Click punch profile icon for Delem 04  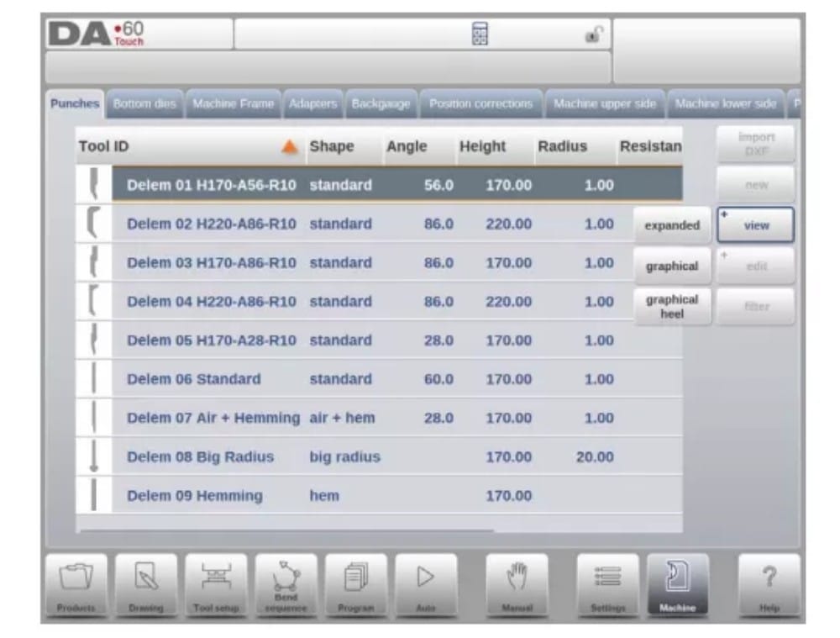pos(94,301)
